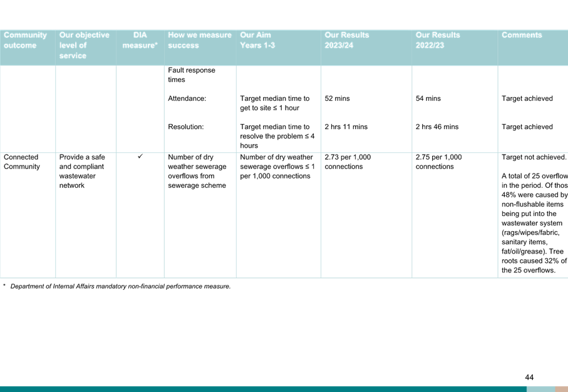
Task: Select "Provide a safe and compliant wastewater network"
Action: pyautogui.click(x=82, y=172)
